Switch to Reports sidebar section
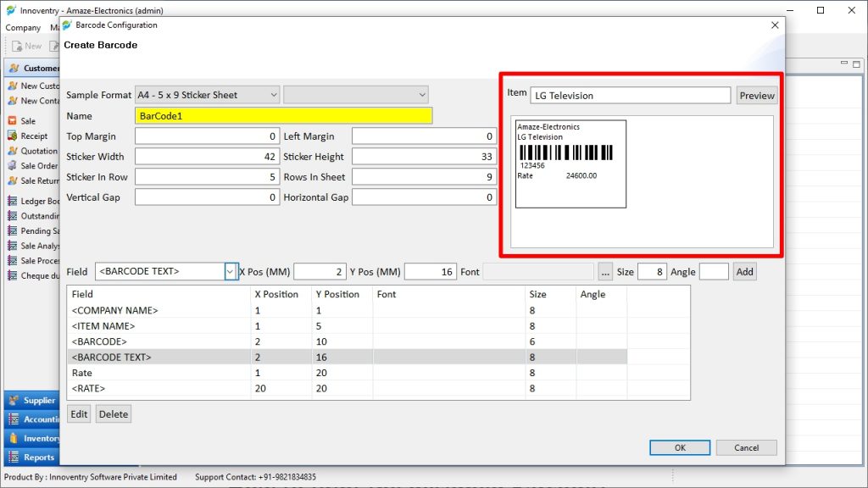Image resolution: width=868 pixels, height=488 pixels. click(32, 457)
